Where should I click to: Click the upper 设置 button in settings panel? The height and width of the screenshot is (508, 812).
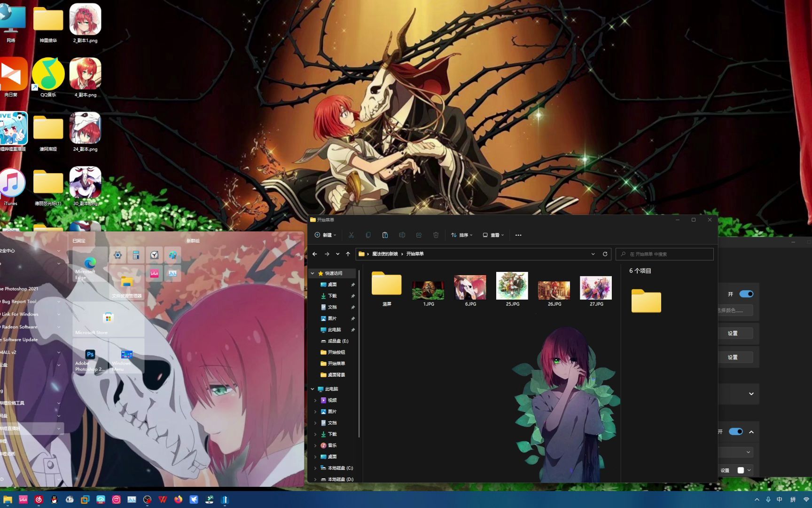(x=733, y=333)
